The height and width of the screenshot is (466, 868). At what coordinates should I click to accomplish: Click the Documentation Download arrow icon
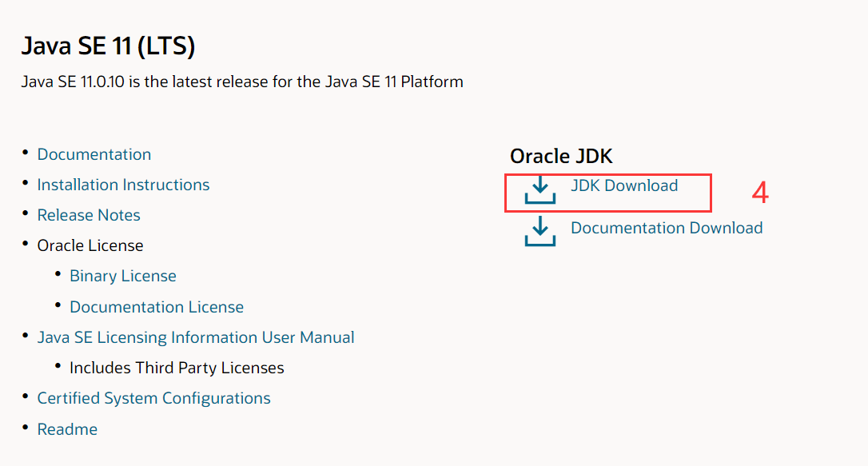[540, 232]
